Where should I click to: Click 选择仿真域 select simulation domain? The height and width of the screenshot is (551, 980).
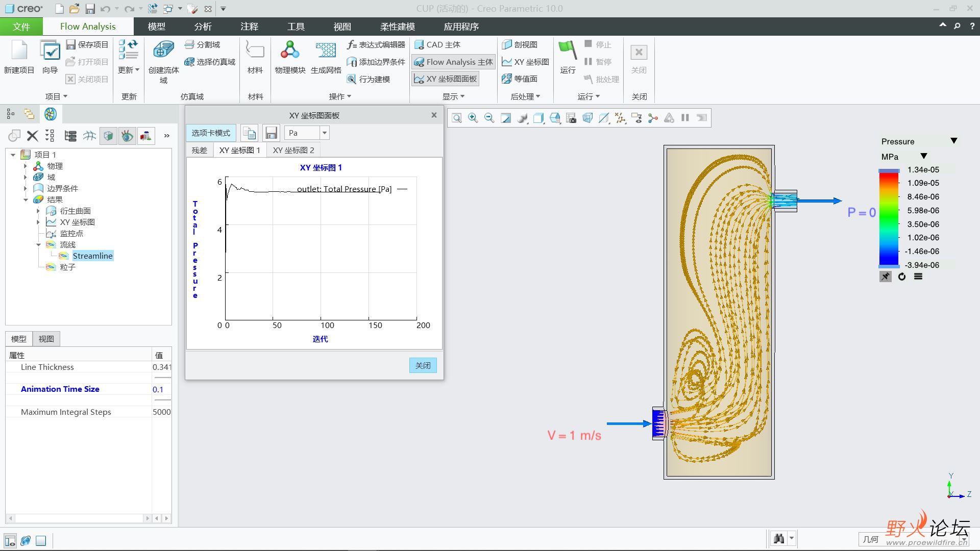pyautogui.click(x=210, y=62)
